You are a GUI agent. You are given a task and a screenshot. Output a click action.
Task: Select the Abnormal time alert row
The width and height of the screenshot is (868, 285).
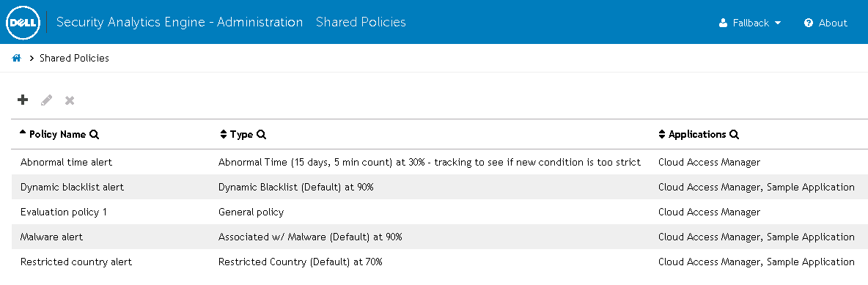[x=440, y=162]
